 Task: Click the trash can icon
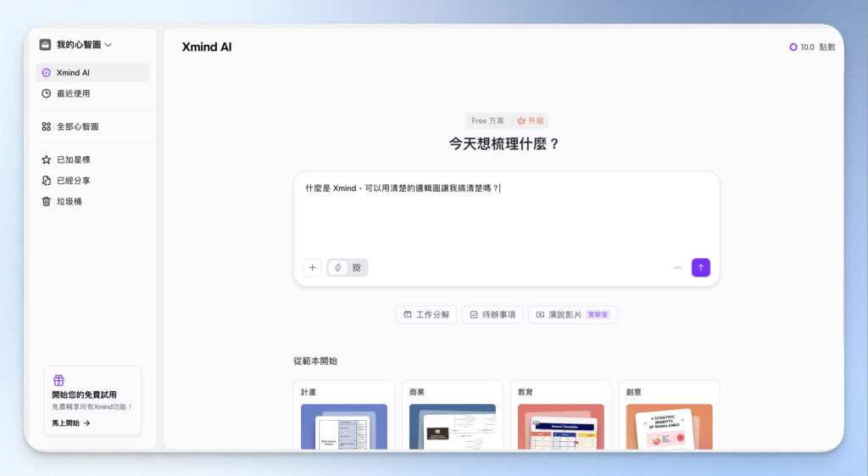coord(47,202)
